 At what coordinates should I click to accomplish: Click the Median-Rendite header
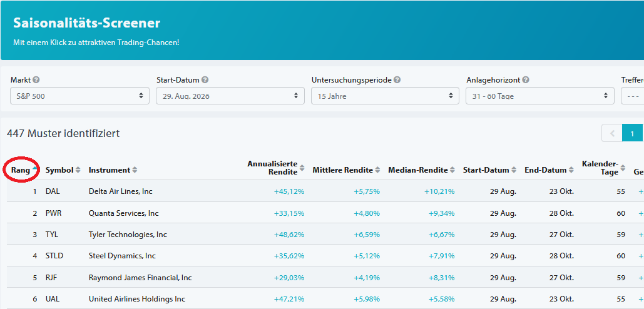[x=417, y=170]
